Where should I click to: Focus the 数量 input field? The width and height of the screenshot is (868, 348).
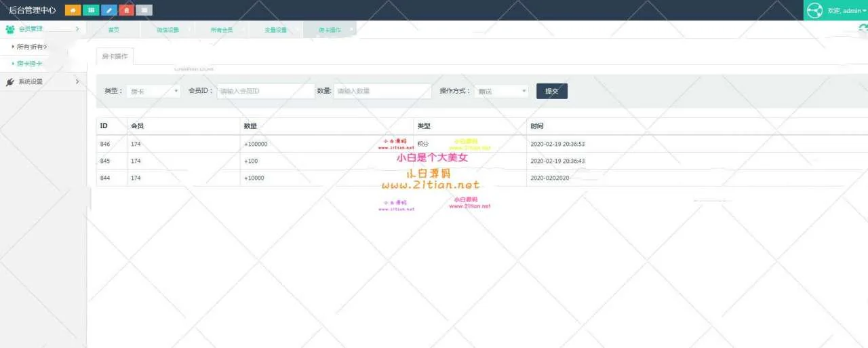coord(382,91)
